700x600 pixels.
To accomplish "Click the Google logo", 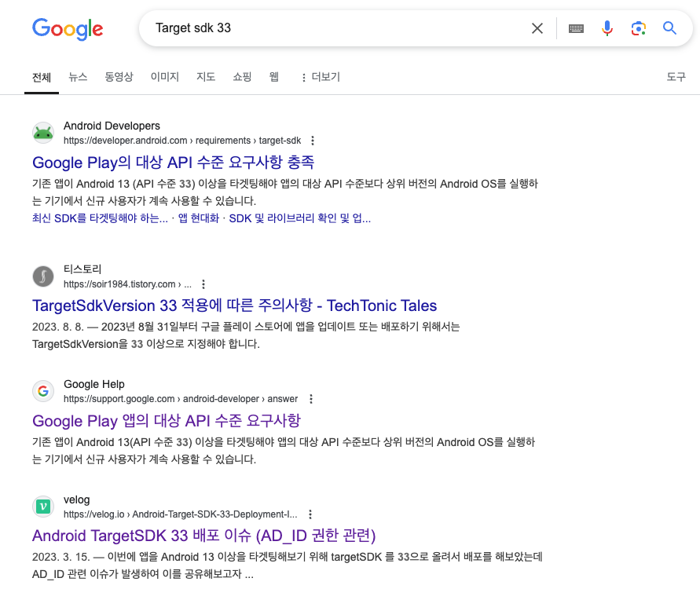I will [68, 29].
